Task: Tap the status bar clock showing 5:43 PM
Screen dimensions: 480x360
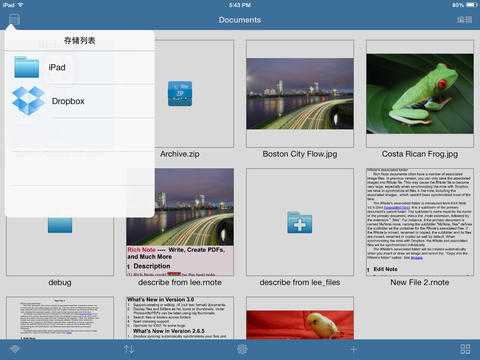Action: (x=240, y=5)
